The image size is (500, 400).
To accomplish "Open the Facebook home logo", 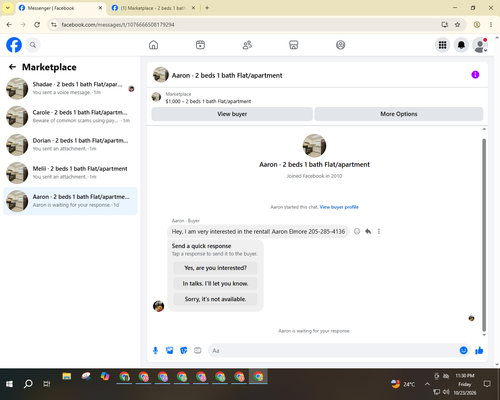I will coord(14,45).
